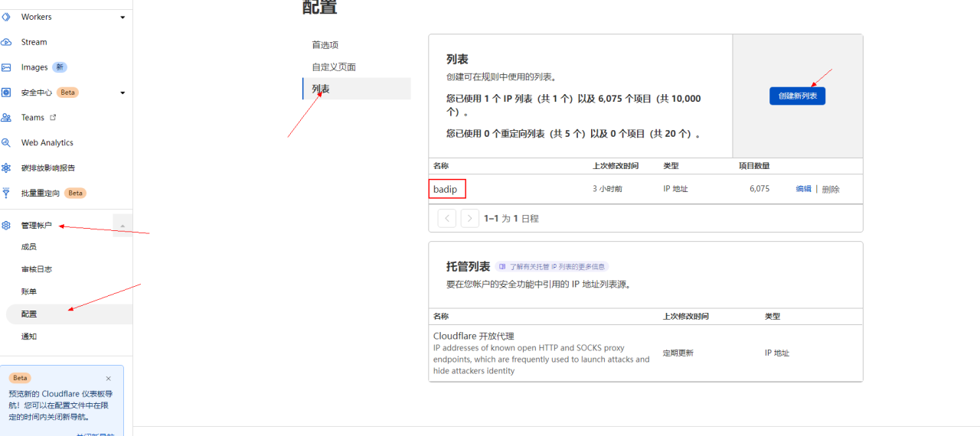Screen dimensions: 980x436
Task: Select 管理帐户 in the sidebar
Action: pos(37,226)
